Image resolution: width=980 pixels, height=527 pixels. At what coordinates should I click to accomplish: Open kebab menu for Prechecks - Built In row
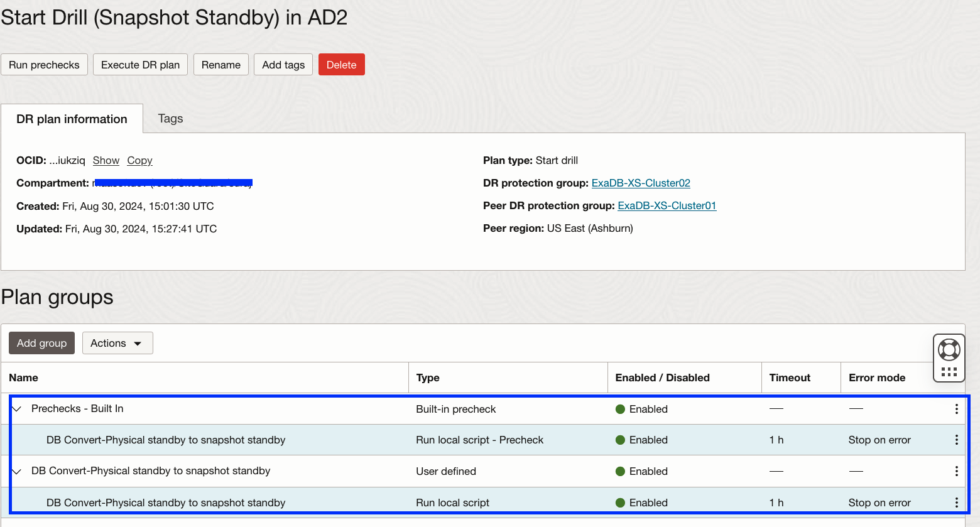click(956, 409)
